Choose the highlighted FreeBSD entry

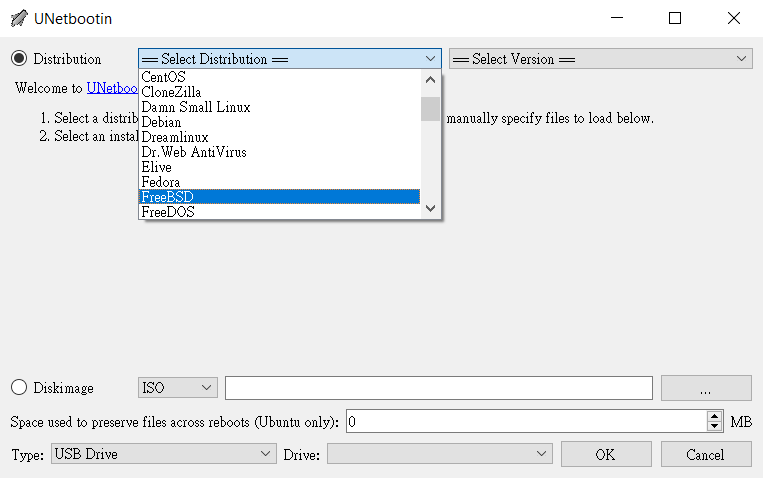[x=279, y=197]
